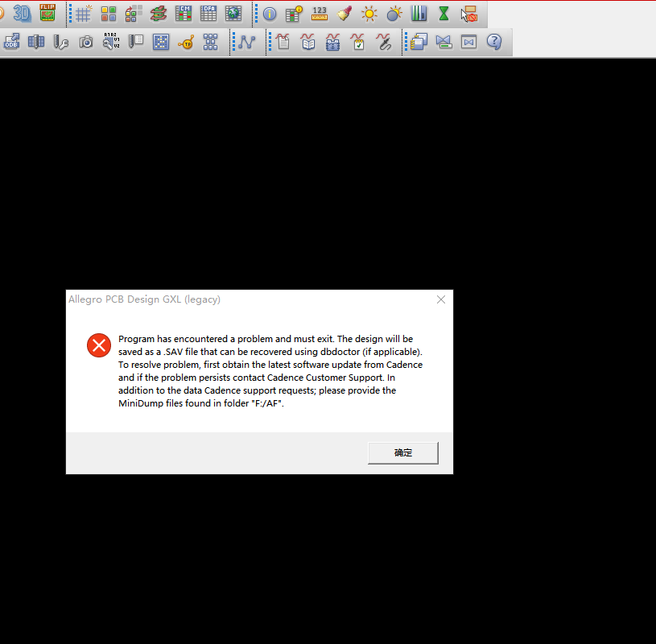Open the 3D viewer
This screenshot has height=644, width=656.
click(23, 14)
